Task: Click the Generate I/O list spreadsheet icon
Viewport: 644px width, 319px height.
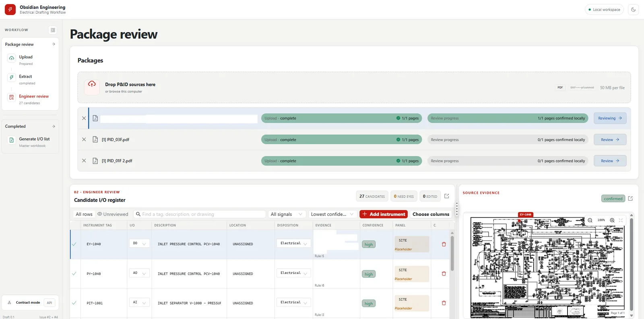Action: [x=12, y=140]
